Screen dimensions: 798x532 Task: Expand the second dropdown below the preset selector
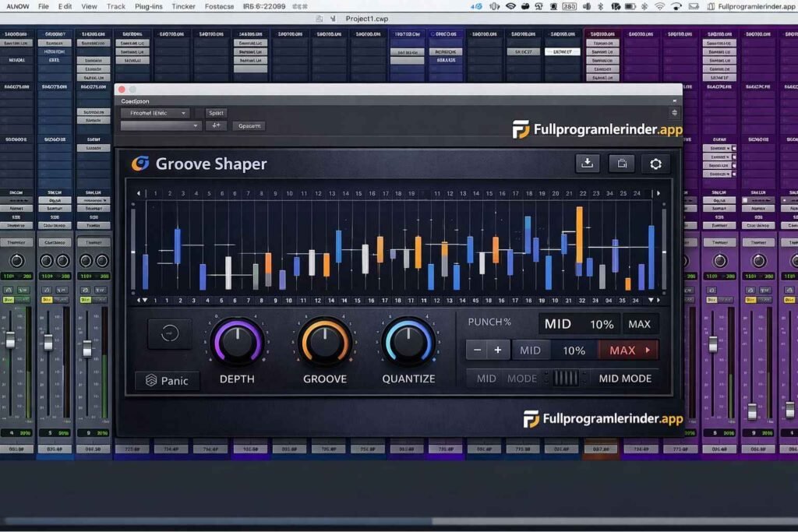point(161,125)
